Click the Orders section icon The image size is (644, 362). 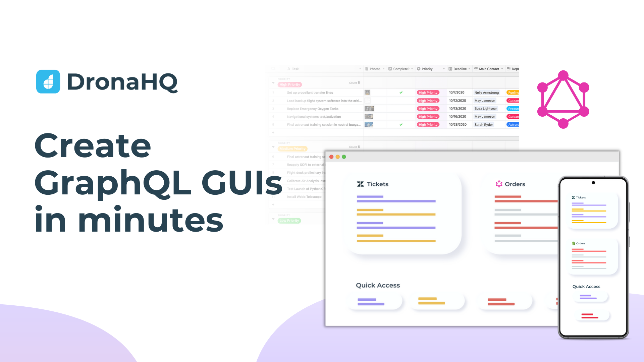click(498, 184)
